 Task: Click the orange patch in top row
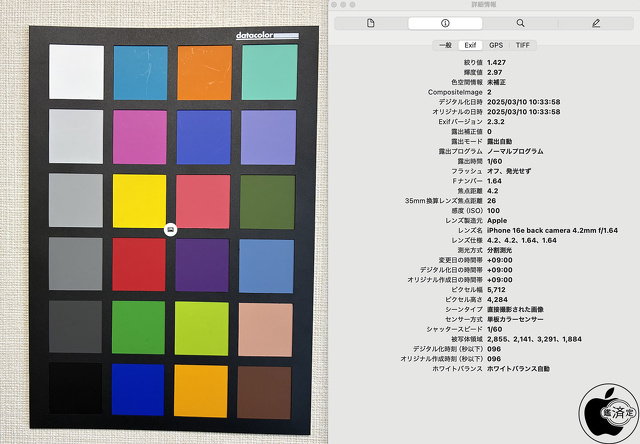[x=204, y=72]
